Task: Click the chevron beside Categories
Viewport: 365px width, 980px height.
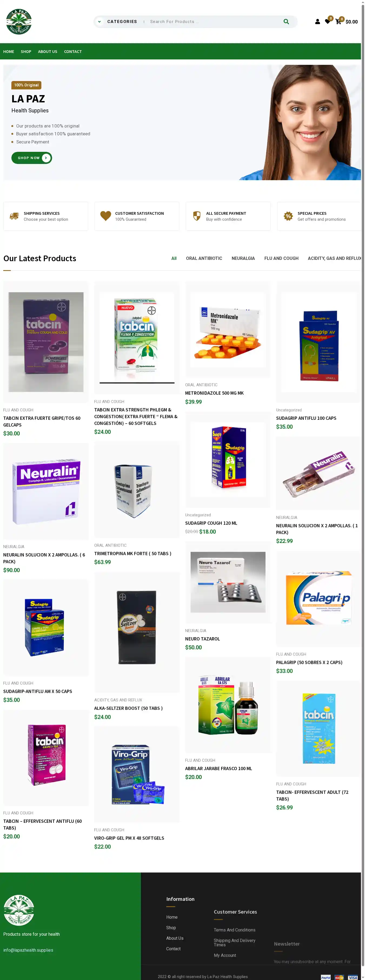Action: click(x=99, y=22)
